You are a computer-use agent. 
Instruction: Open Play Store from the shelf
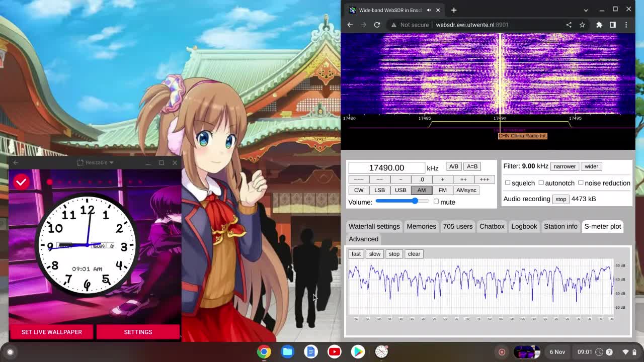coord(358,352)
